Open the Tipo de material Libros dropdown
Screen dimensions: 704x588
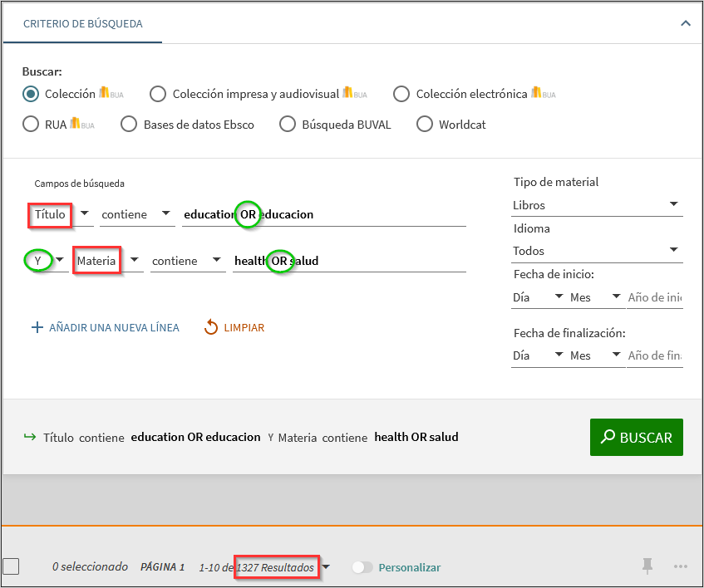[x=596, y=205]
